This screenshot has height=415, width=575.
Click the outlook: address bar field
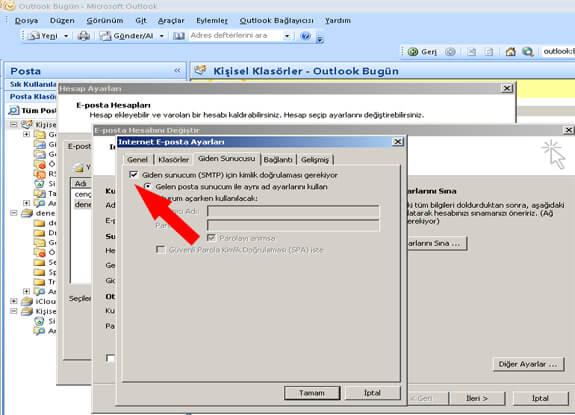click(558, 51)
